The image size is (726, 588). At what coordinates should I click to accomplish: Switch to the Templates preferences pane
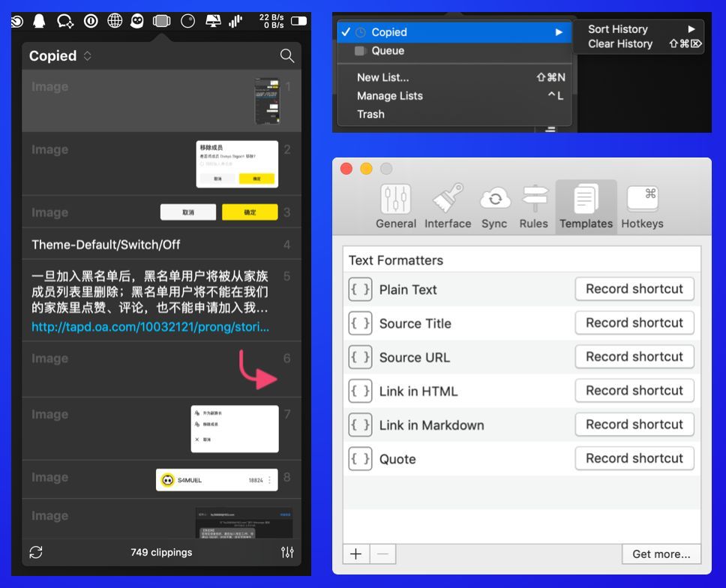[586, 206]
